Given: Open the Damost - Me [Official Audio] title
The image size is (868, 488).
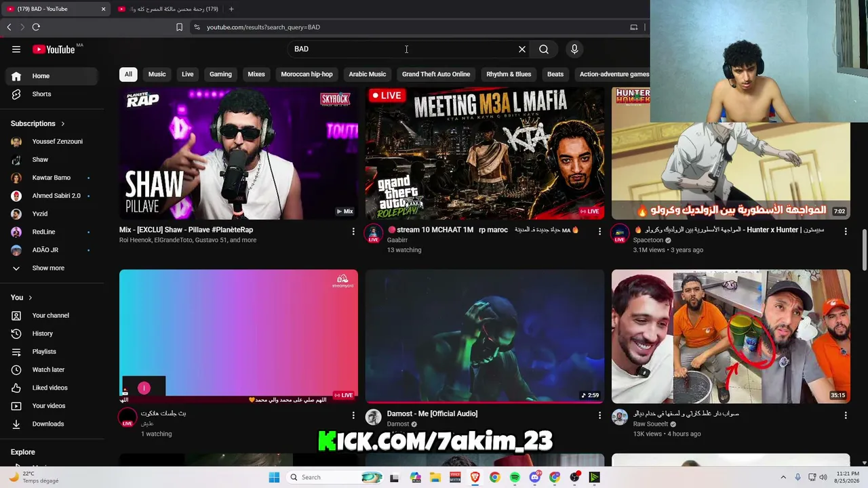Looking at the screenshot, I should coord(432,413).
